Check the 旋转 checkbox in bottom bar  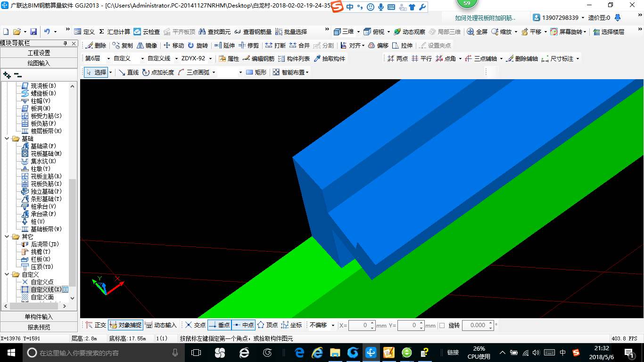coord(442,325)
